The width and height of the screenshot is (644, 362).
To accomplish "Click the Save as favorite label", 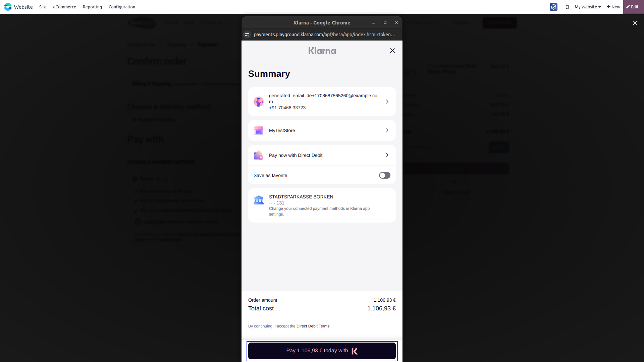I will click(270, 175).
